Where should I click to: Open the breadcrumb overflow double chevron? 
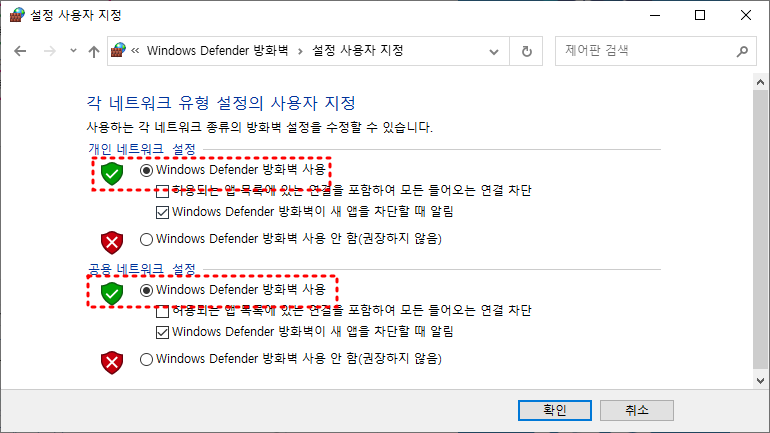click(x=136, y=51)
